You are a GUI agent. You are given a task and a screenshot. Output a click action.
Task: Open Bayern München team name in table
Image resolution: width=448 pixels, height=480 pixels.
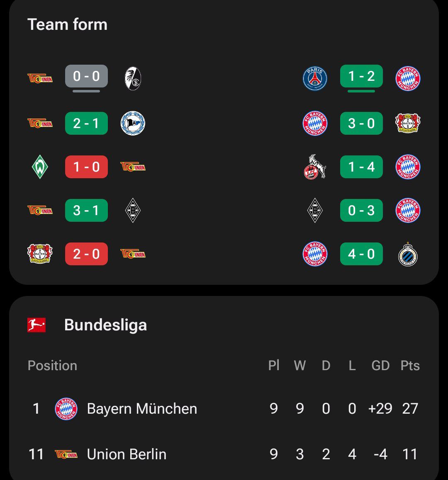(x=142, y=409)
